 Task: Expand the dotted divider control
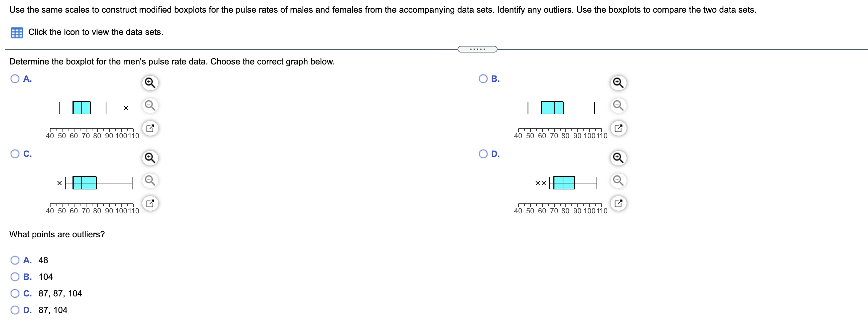(x=477, y=49)
